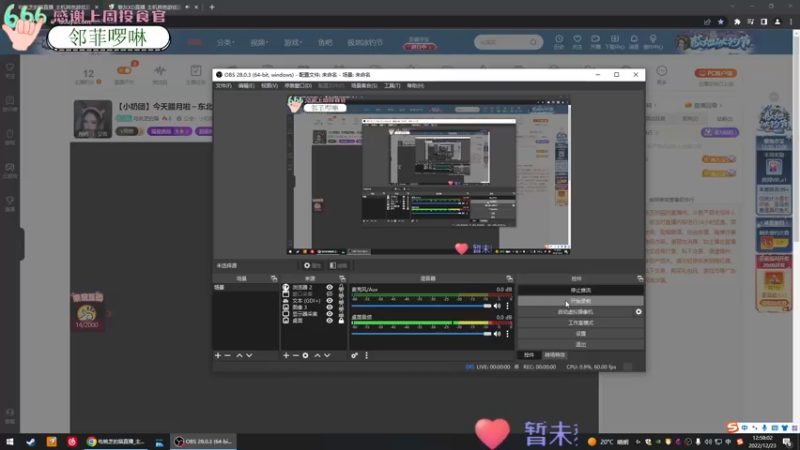
Task: Expand the 游戏 dropdown in site navigation
Action: pyautogui.click(x=293, y=42)
